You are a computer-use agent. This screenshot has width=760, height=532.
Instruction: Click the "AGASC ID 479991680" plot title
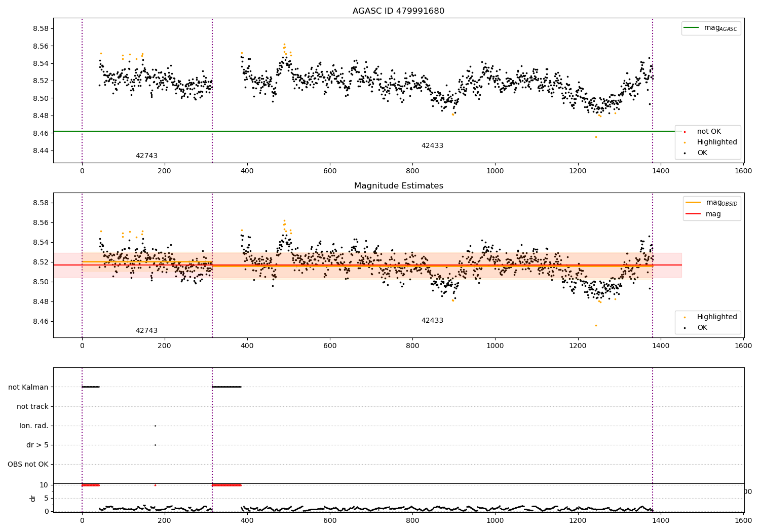[398, 11]
